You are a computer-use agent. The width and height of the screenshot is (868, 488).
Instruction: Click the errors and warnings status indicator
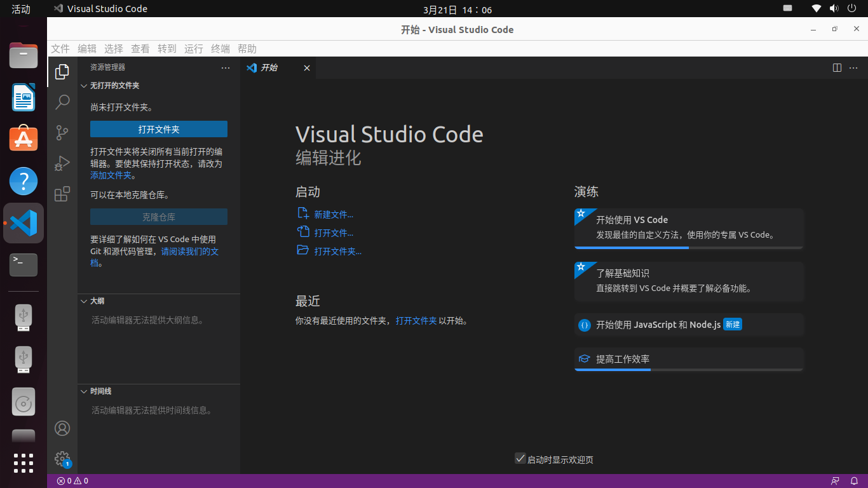click(x=72, y=481)
